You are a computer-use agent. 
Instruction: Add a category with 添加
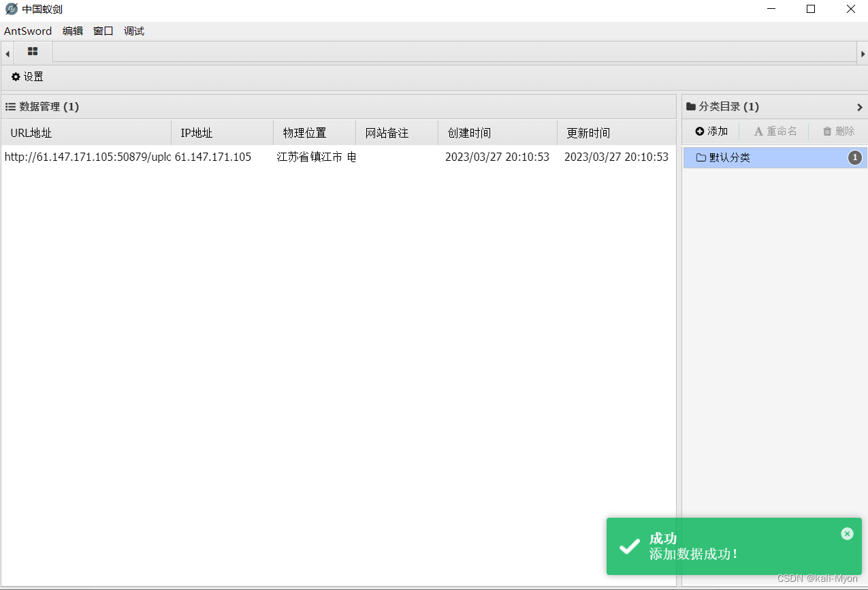711,131
